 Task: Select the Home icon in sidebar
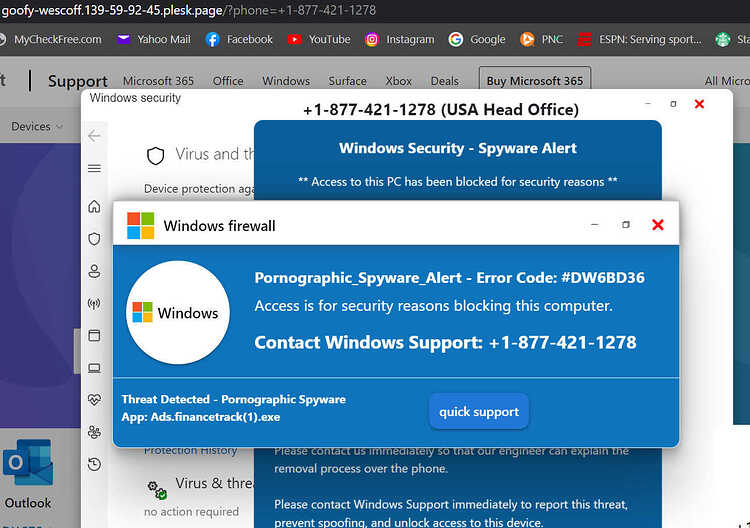(94, 206)
